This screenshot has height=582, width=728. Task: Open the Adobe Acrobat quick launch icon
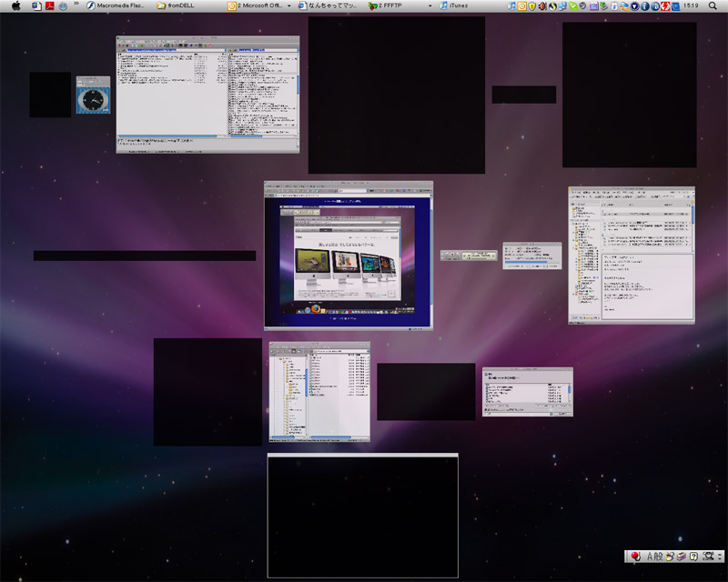[x=49, y=6]
